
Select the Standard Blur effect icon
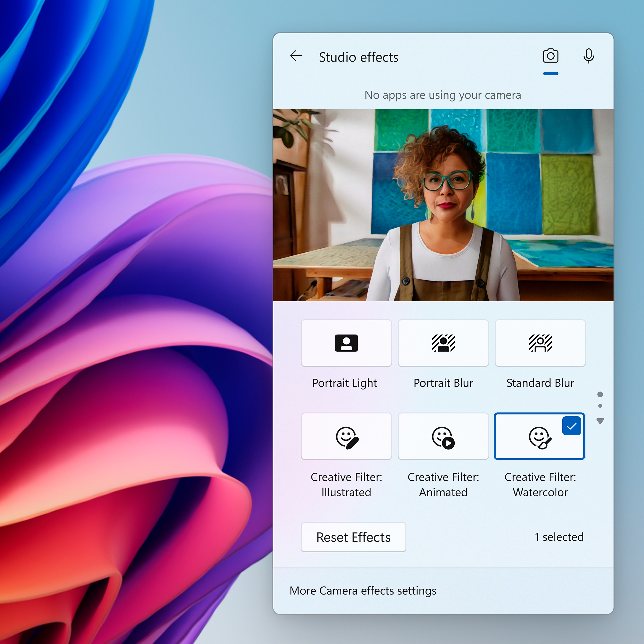point(540,343)
